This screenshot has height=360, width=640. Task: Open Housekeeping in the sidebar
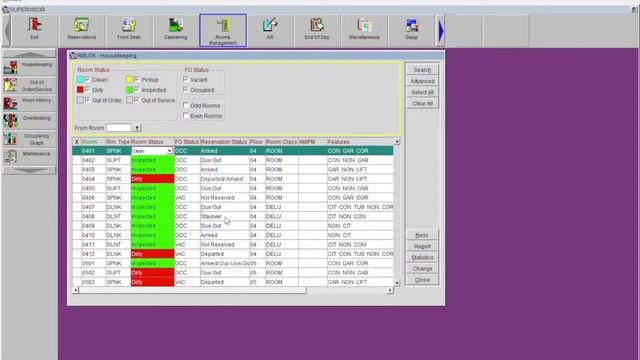(29, 67)
